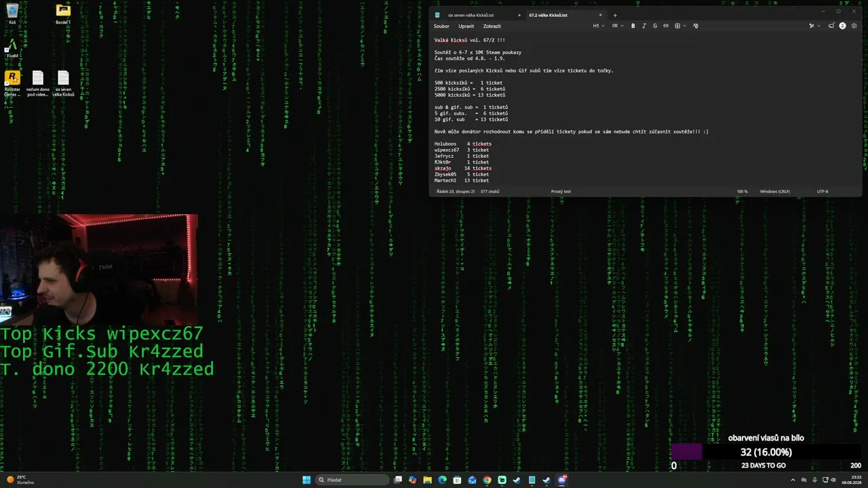Switch to Notepad in the taskbar
Viewport: 868px width, 488px height.
tap(532, 480)
